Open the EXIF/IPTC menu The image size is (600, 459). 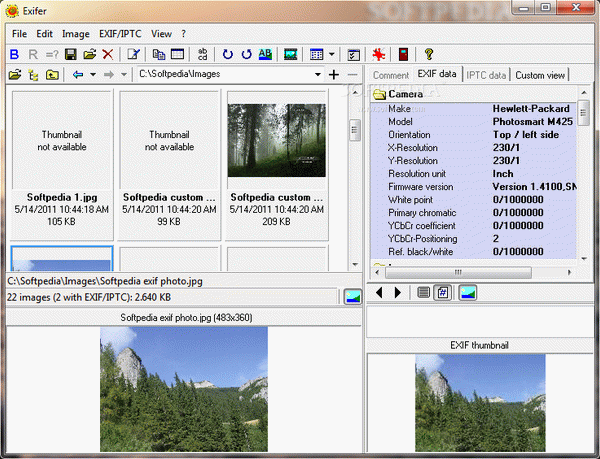pos(120,34)
